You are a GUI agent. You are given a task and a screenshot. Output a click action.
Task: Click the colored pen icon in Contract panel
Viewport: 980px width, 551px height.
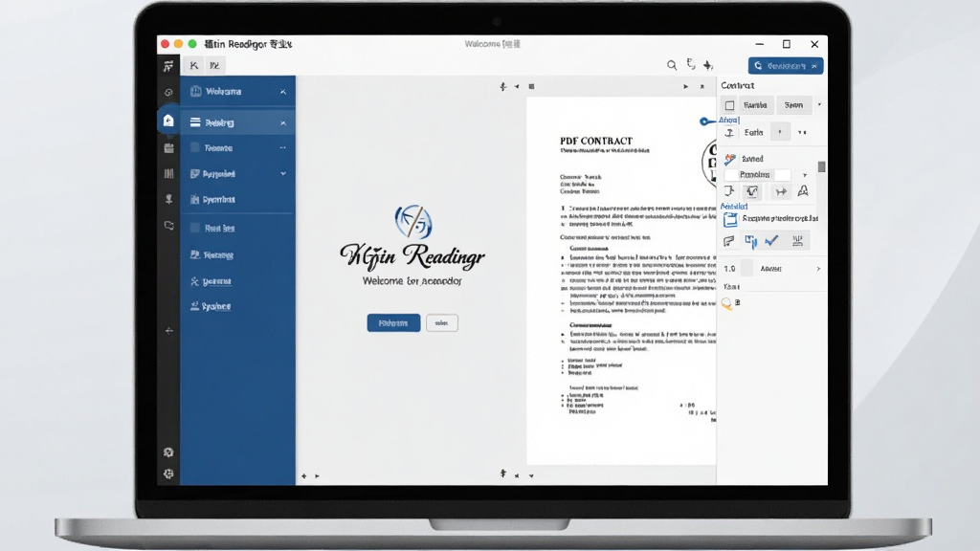pyautogui.click(x=729, y=159)
